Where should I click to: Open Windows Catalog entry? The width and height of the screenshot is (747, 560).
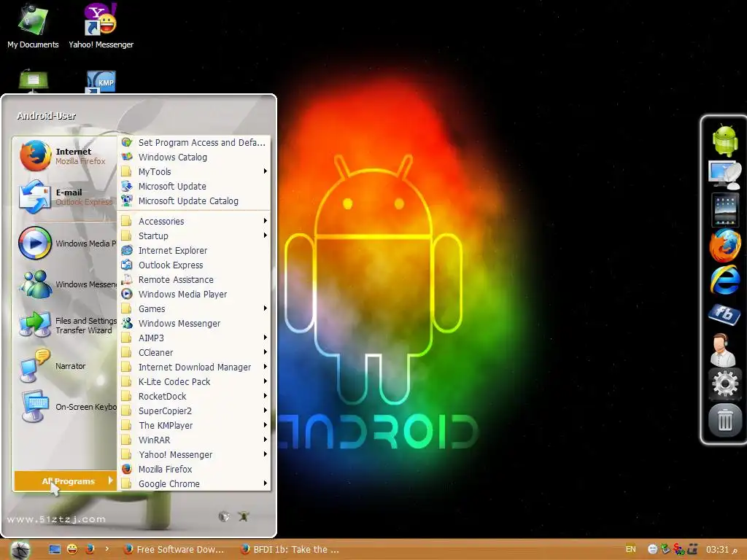pyautogui.click(x=194, y=157)
